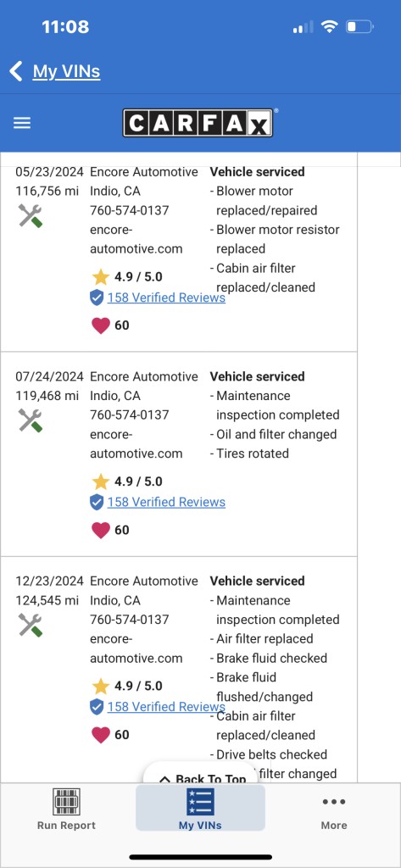Screen dimensions: 401x868
Task: Open 158 Verified Reviews in 07/24/2024 entry
Action: [x=166, y=503]
